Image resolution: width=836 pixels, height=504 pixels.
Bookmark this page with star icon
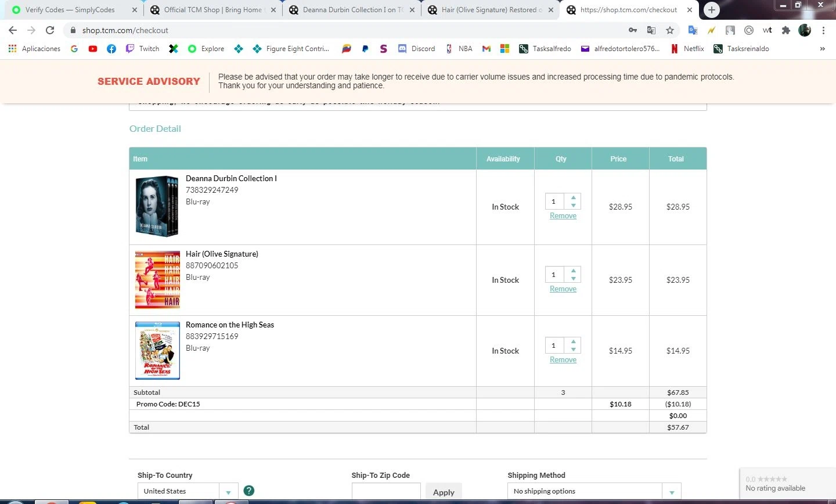670,30
